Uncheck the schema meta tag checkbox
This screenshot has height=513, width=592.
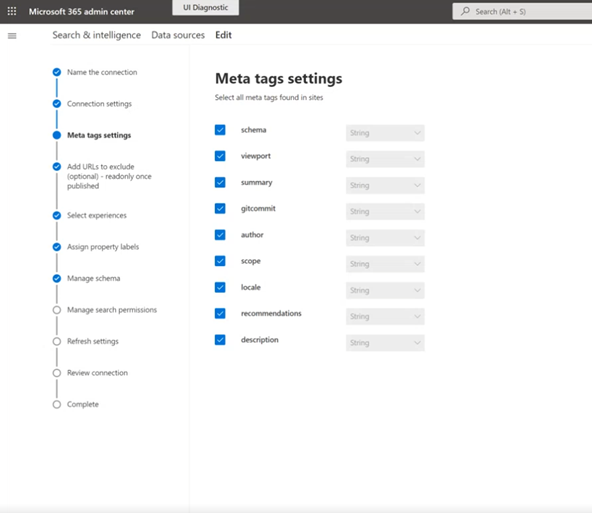tap(220, 130)
